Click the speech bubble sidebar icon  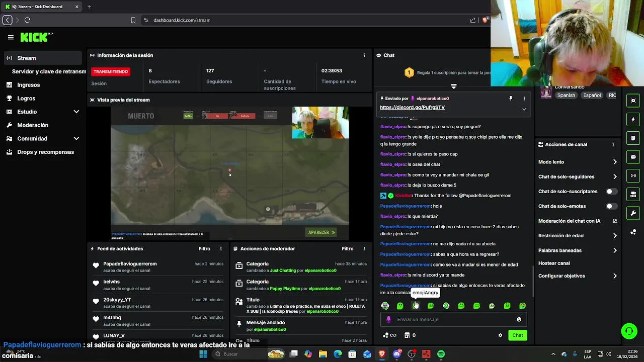pyautogui.click(x=633, y=157)
